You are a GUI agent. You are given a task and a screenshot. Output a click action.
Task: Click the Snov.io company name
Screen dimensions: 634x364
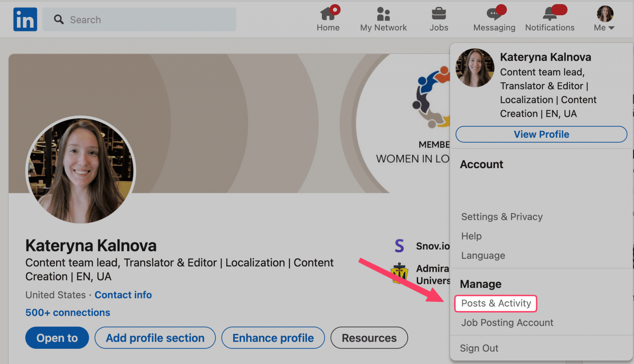tap(433, 246)
